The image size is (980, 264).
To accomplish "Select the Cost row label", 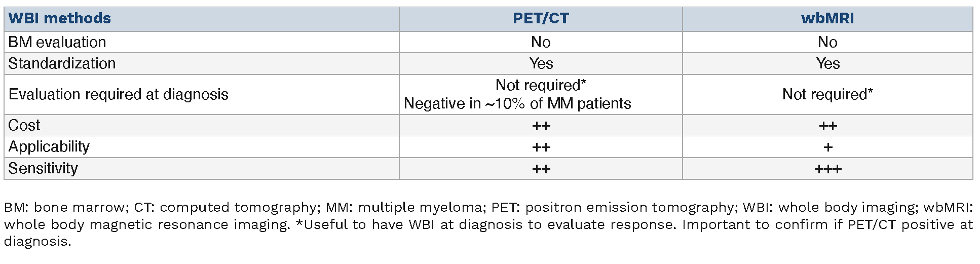I will (24, 125).
